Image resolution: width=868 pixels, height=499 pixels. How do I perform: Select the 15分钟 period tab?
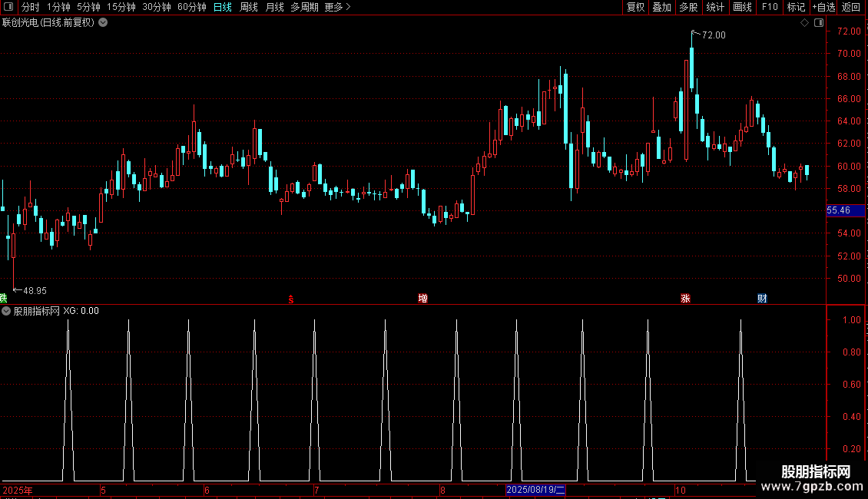tap(121, 7)
